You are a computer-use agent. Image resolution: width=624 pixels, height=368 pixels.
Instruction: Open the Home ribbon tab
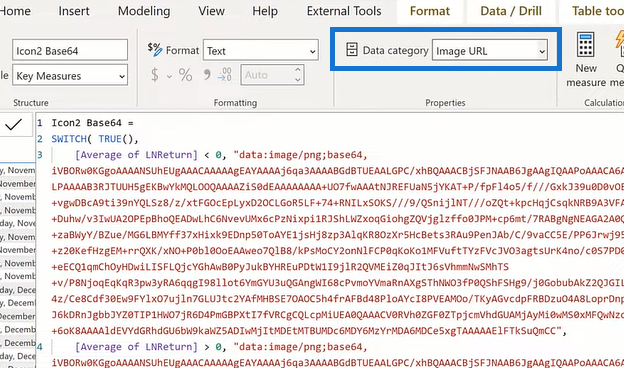click(15, 11)
